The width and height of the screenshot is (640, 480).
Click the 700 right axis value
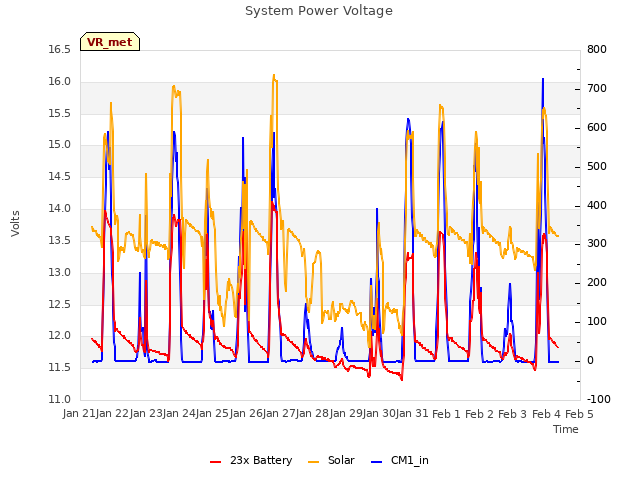click(597, 89)
